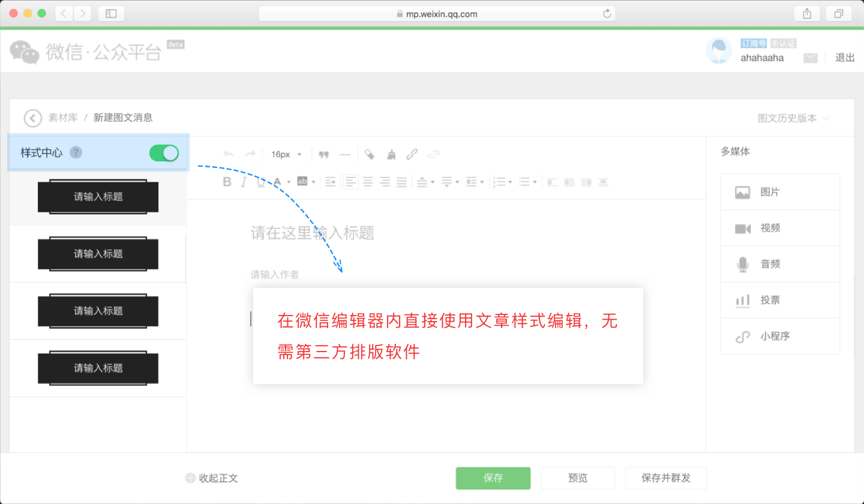The height and width of the screenshot is (504, 864).
Task: Toggle underline formatting
Action: pyautogui.click(x=260, y=182)
